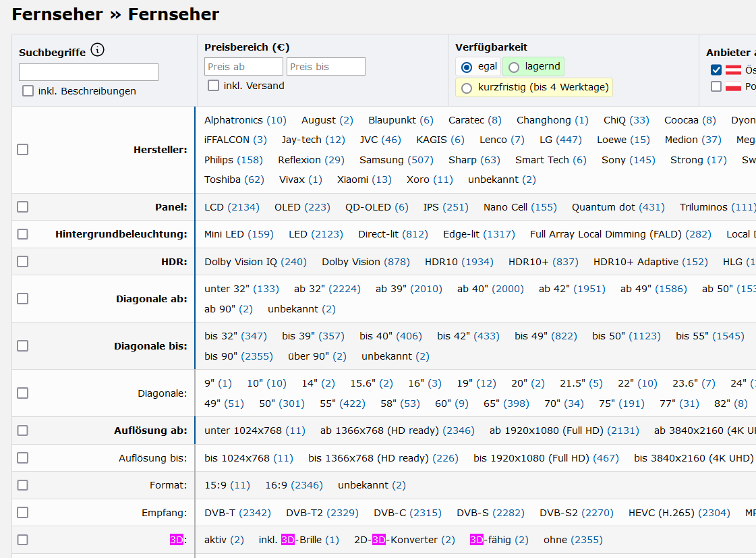Choose diagonal ab 40" (2000)
756x558 pixels.
click(490, 288)
